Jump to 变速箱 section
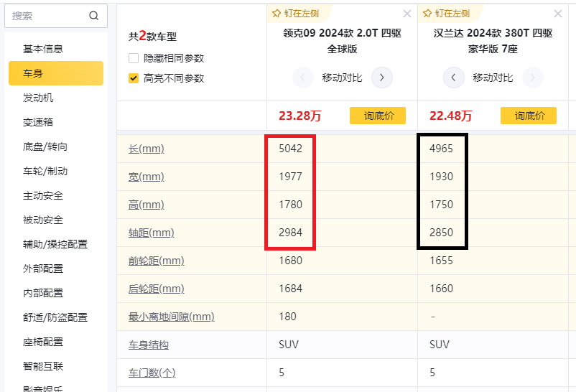Image resolution: width=576 pixels, height=392 pixels. coord(38,122)
